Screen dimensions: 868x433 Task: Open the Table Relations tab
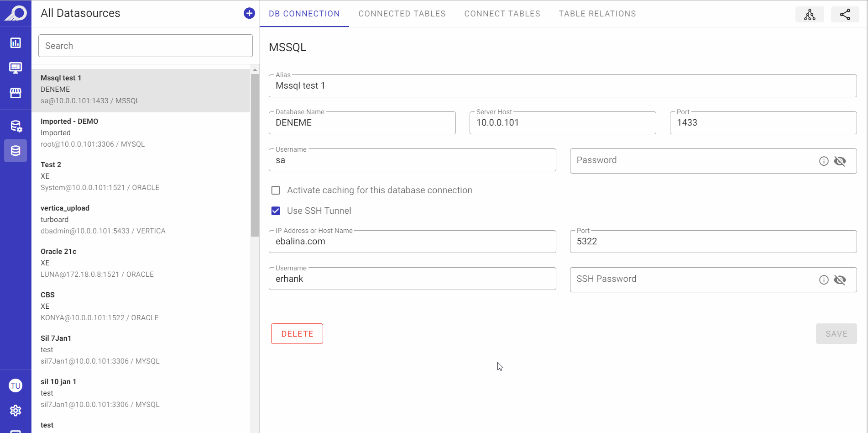pyautogui.click(x=597, y=14)
